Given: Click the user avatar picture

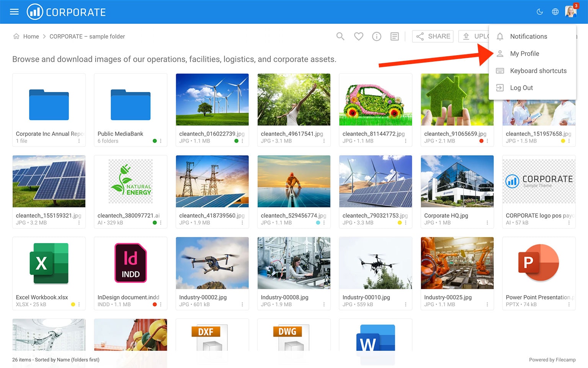Looking at the screenshot, I should tap(570, 12).
